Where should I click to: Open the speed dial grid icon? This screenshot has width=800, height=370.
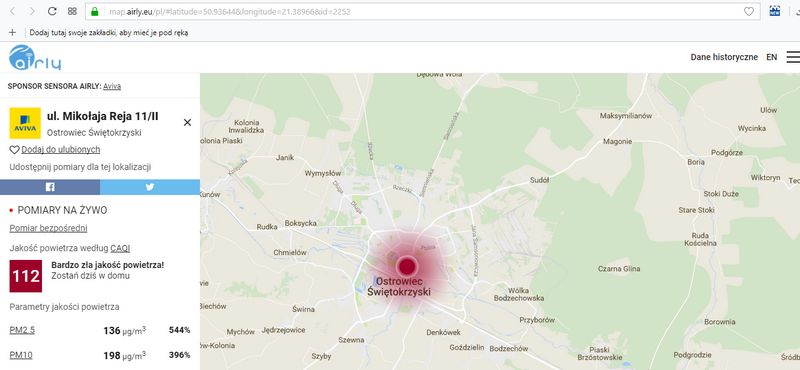[x=72, y=11]
